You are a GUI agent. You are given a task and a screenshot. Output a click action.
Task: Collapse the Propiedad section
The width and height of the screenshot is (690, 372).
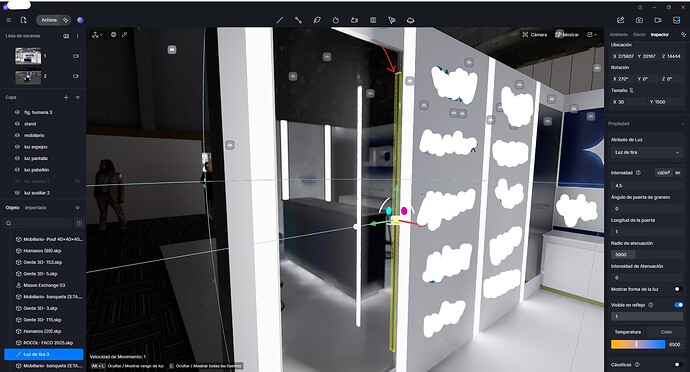(682, 124)
